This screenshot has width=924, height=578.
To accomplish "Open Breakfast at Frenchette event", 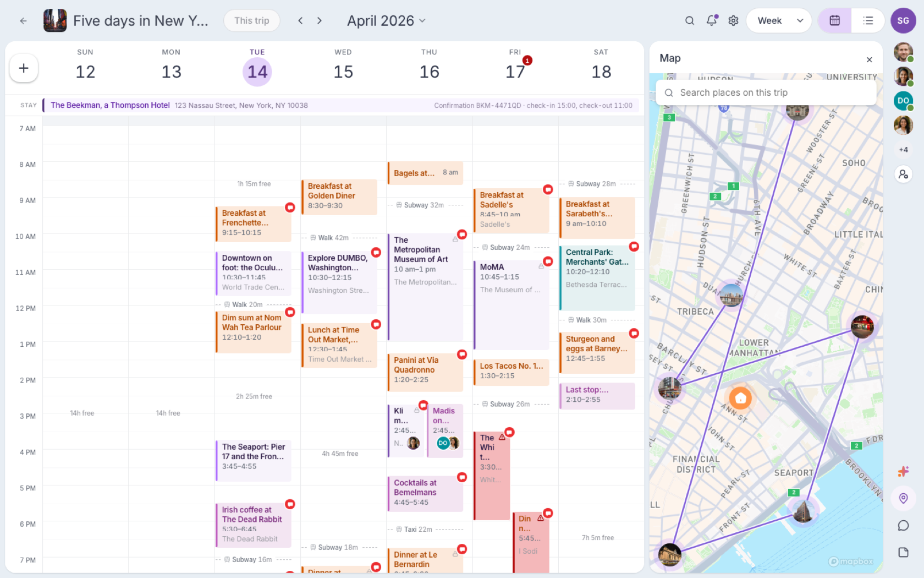I will coord(253,223).
